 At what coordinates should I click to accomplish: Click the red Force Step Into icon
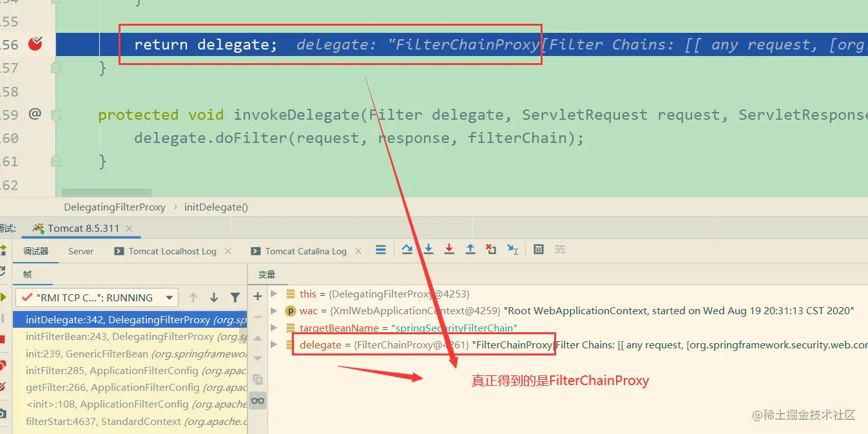[449, 249]
